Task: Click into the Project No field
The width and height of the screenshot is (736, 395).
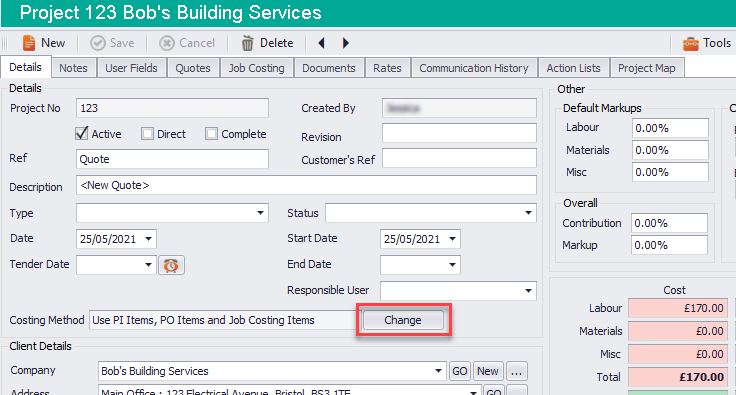Action: (172, 108)
